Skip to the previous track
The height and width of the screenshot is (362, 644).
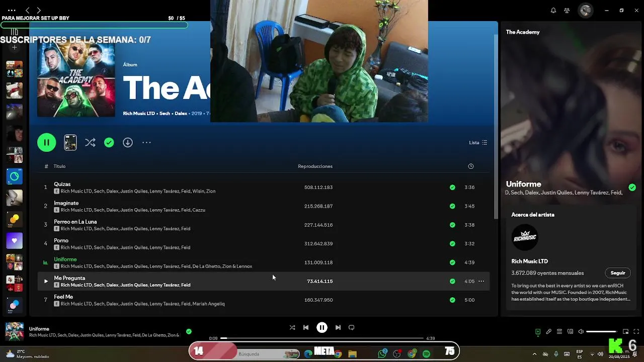pyautogui.click(x=306, y=327)
